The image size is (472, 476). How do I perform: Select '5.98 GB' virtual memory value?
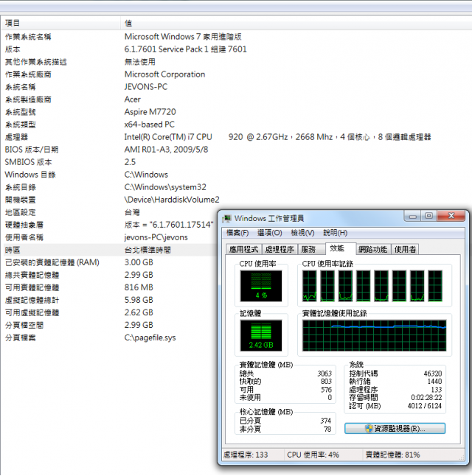tap(139, 300)
